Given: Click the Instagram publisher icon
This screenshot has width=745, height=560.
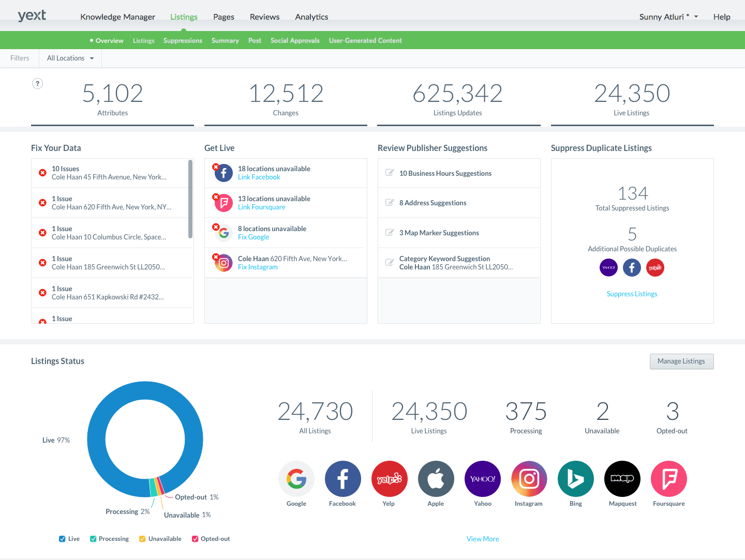Looking at the screenshot, I should pos(529,479).
